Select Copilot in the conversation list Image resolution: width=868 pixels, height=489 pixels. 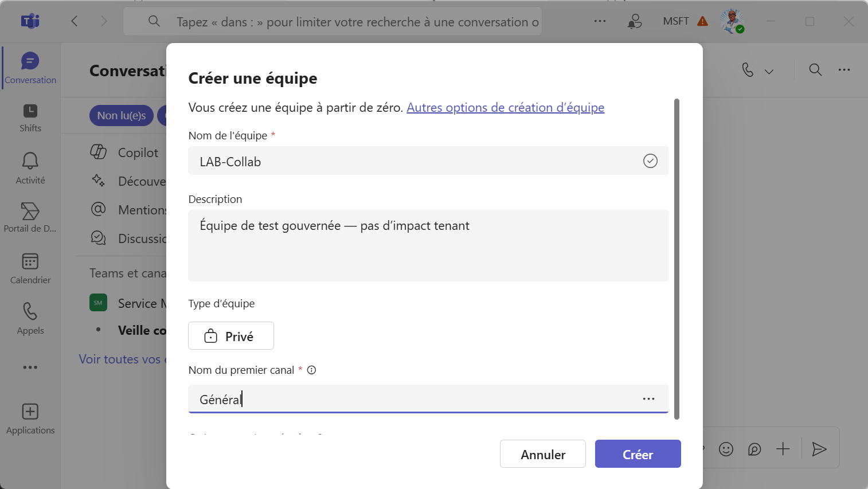point(138,152)
